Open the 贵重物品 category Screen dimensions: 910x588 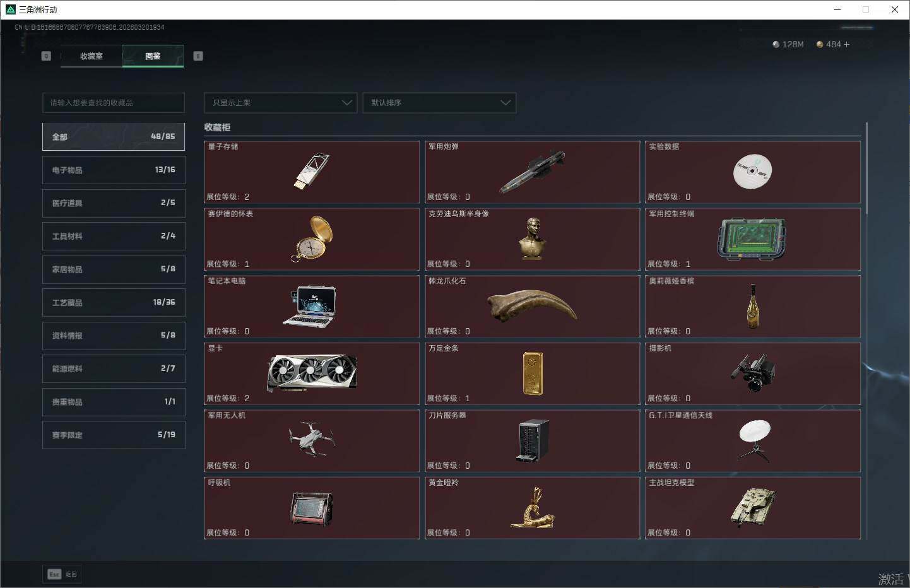114,402
